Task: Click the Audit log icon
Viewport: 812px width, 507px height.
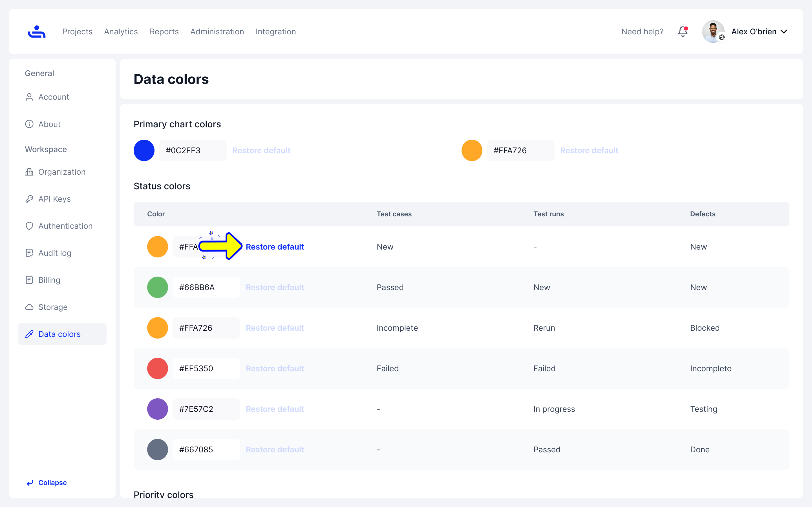Action: [29, 253]
